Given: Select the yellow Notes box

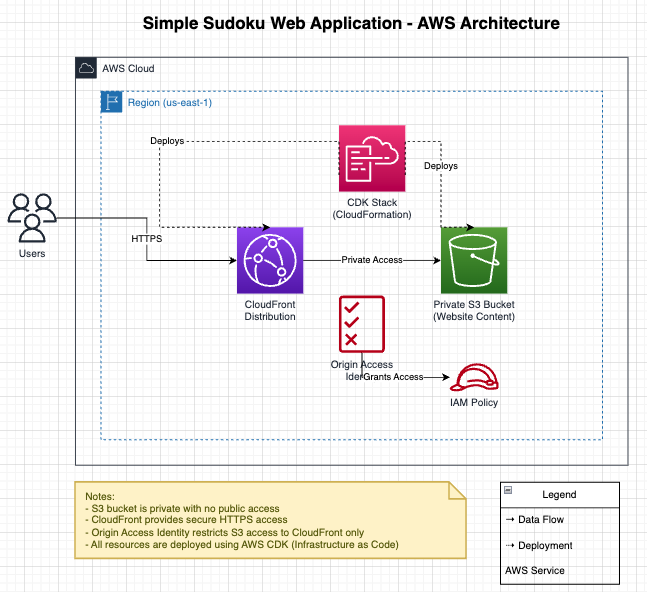Looking at the screenshot, I should (270, 520).
